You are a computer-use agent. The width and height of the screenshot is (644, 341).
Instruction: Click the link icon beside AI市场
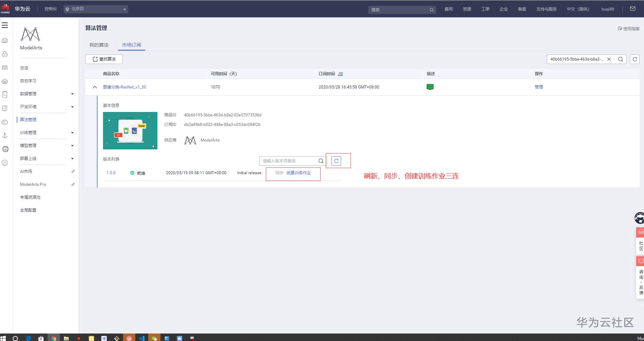click(x=73, y=172)
